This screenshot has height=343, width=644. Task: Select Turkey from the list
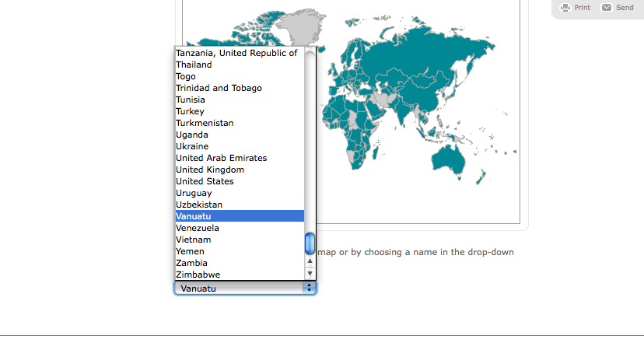click(x=240, y=111)
